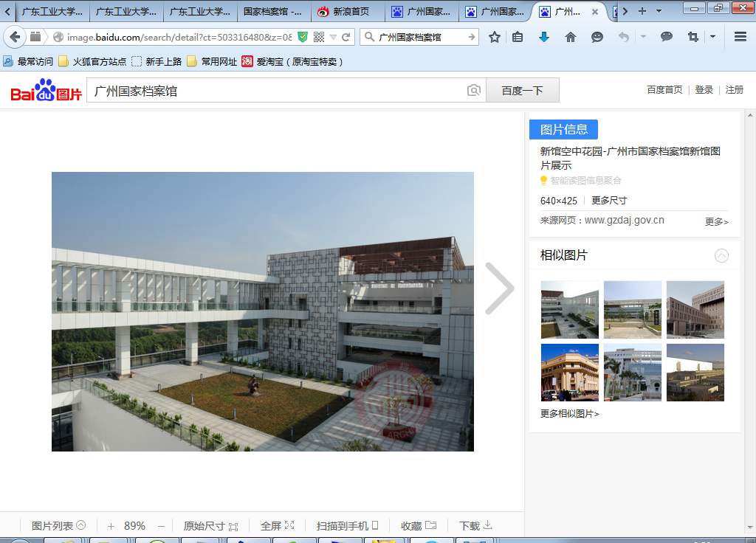756x543 pixels.
Task: Zoom out with the minus button
Action: click(x=161, y=526)
